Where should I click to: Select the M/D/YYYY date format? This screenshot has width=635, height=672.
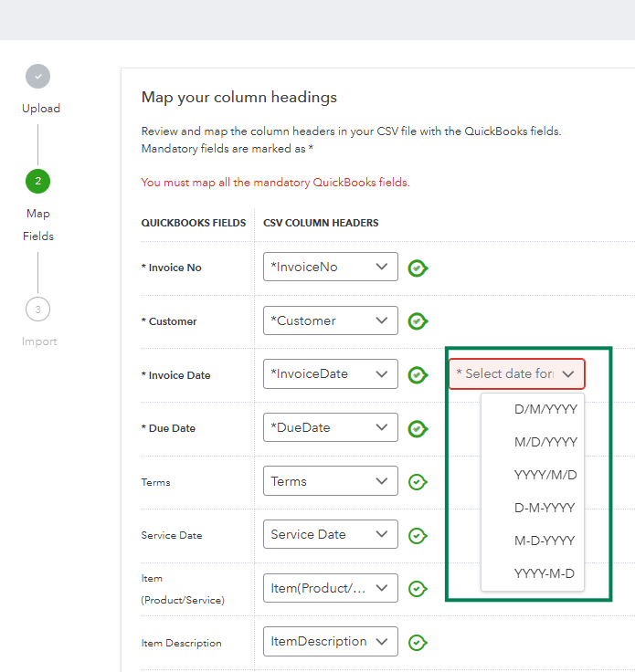(x=545, y=442)
